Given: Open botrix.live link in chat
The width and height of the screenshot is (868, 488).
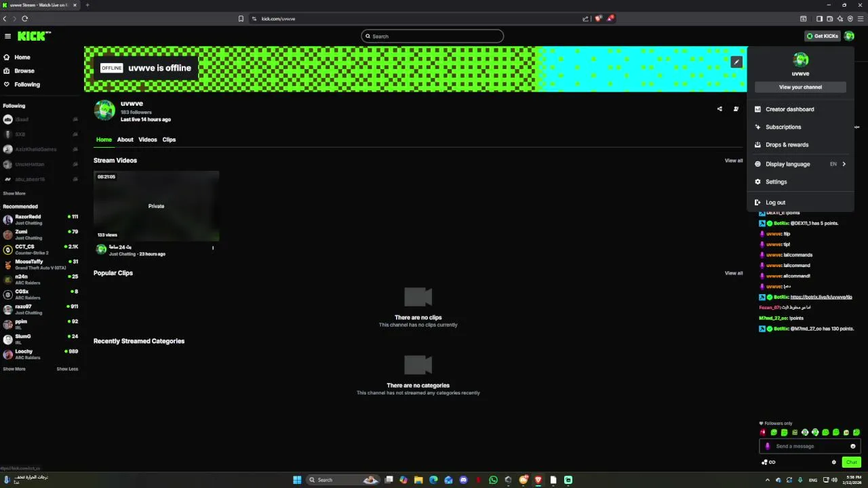Looking at the screenshot, I should (x=821, y=297).
